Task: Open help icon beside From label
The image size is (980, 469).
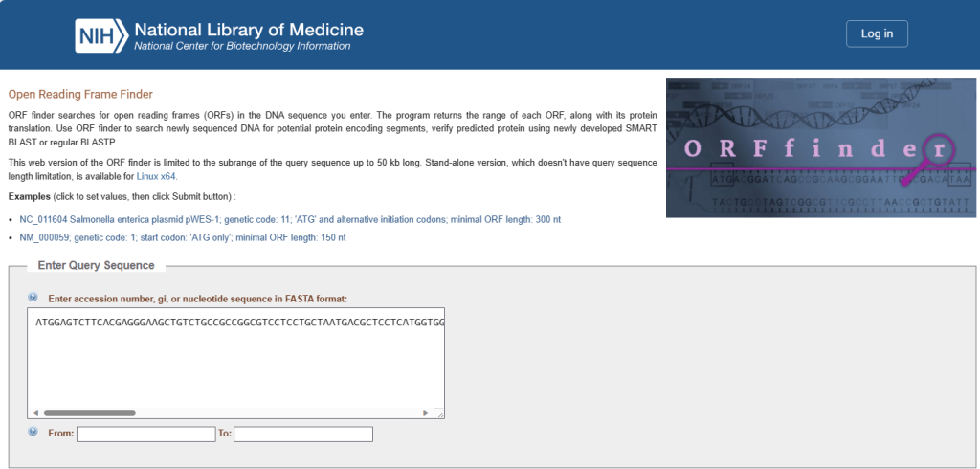Action: pos(33,433)
